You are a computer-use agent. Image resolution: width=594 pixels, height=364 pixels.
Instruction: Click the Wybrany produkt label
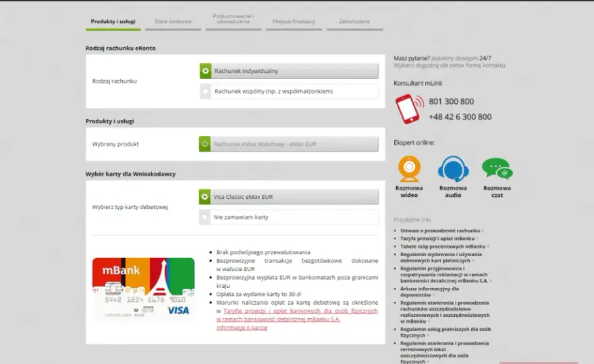(115, 144)
